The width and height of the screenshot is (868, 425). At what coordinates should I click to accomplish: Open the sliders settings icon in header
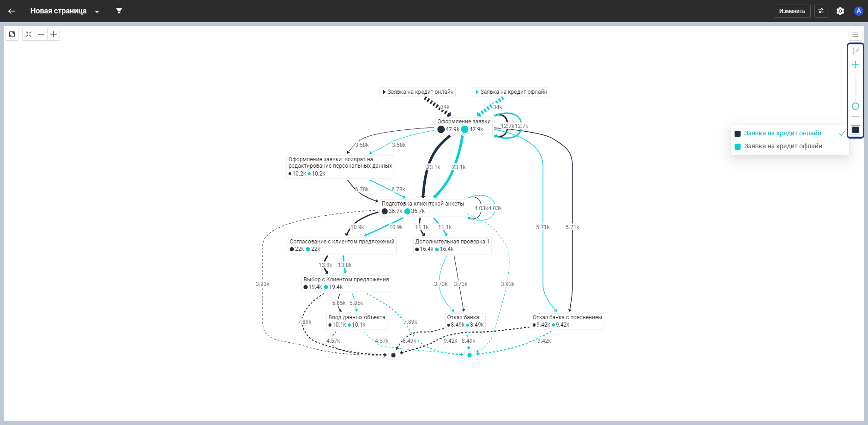tap(821, 11)
